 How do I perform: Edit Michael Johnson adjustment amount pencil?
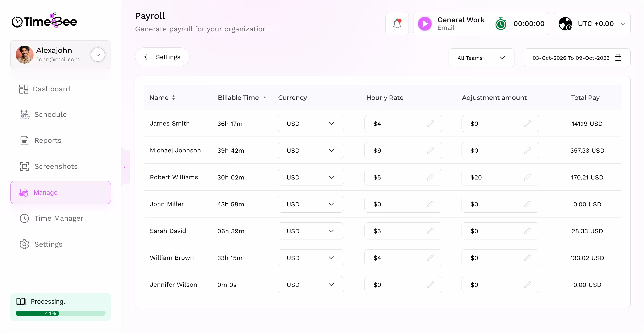pyautogui.click(x=527, y=150)
